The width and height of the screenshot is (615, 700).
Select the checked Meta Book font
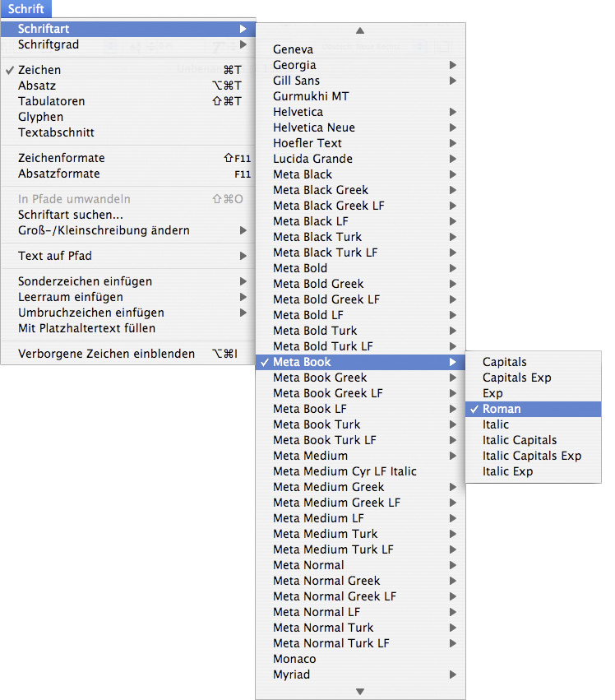[361, 362]
